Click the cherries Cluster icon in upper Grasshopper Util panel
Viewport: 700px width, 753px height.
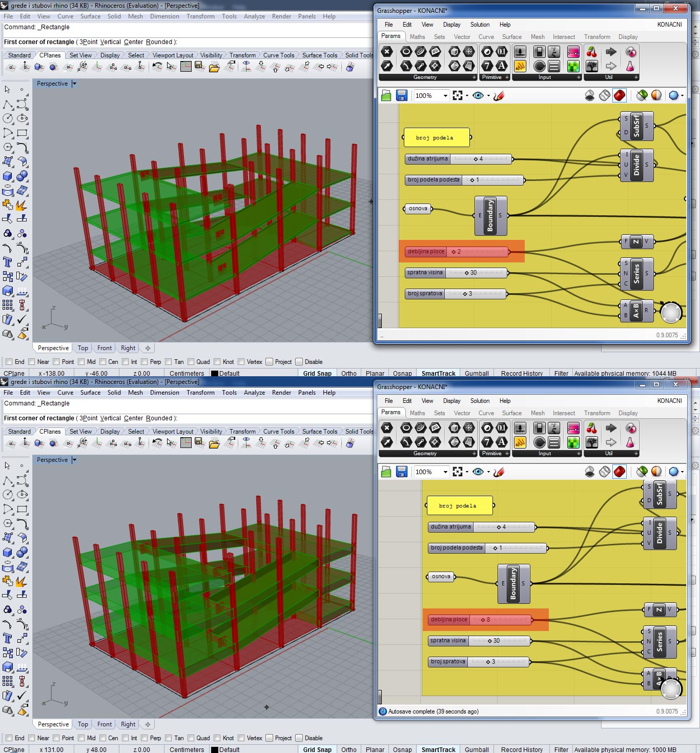coord(592,52)
